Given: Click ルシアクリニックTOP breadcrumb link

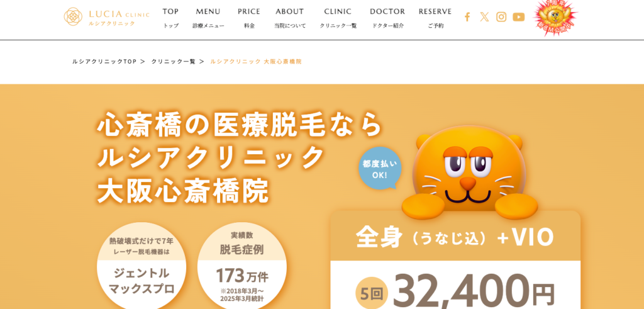Looking at the screenshot, I should click(x=104, y=62).
